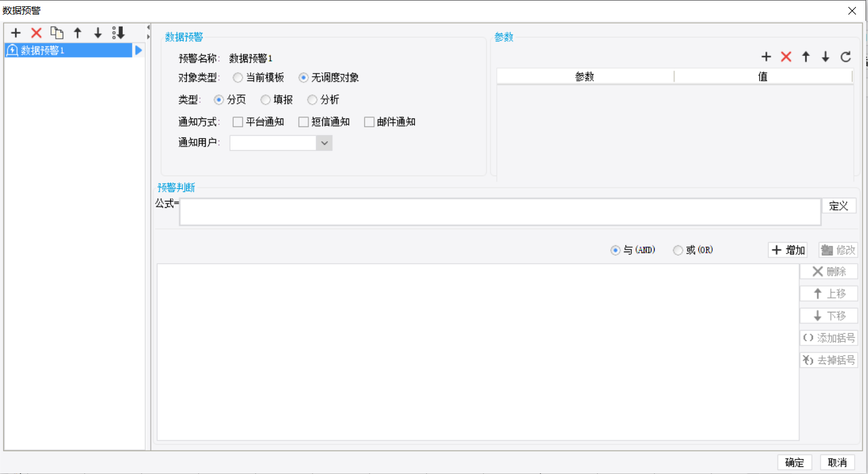Confirm with the 确定 button
Viewport: 868px width, 474px height.
(795, 463)
